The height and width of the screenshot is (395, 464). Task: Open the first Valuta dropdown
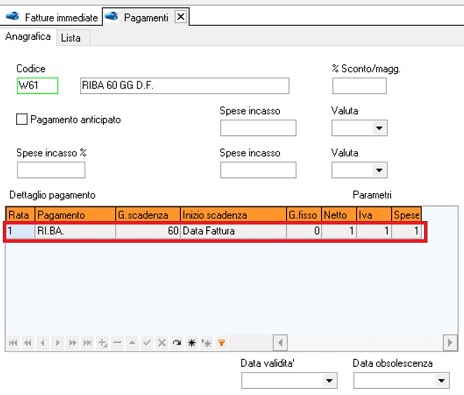point(379,128)
